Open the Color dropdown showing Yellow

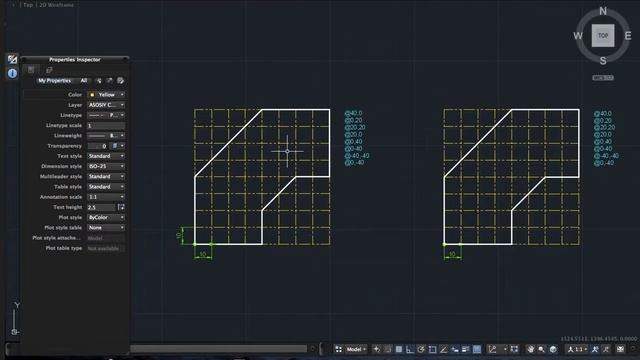pyautogui.click(x=106, y=95)
